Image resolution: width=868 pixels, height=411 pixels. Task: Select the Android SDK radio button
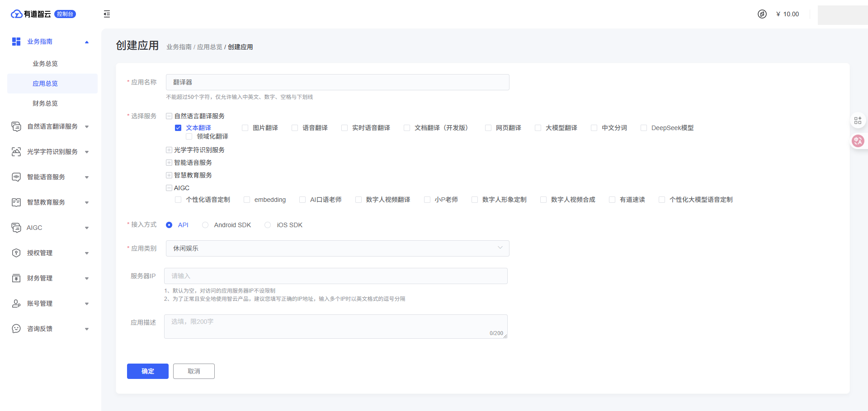[x=205, y=225]
